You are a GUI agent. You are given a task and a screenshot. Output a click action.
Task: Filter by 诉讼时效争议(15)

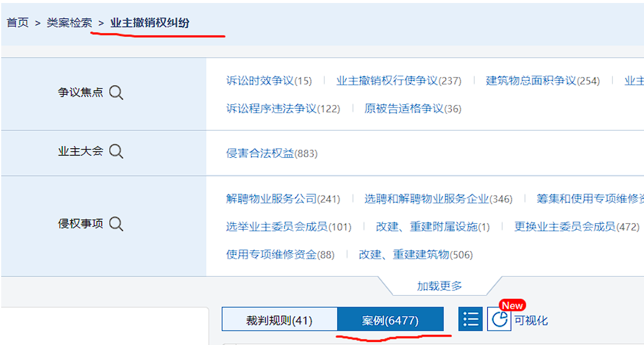pyautogui.click(x=269, y=80)
